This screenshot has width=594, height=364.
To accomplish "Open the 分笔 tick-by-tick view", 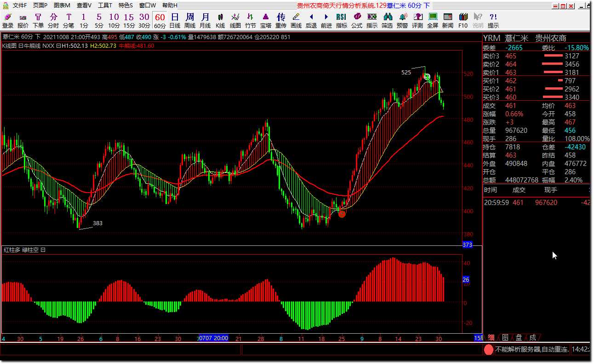I will [69, 21].
